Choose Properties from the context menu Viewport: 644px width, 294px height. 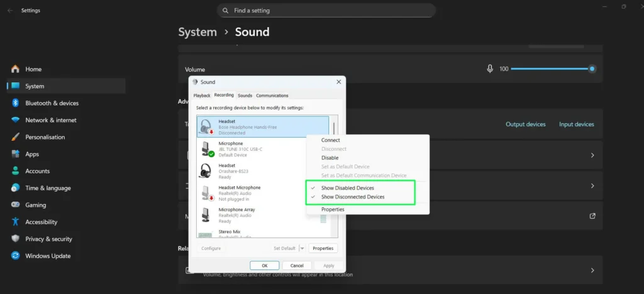coord(333,210)
